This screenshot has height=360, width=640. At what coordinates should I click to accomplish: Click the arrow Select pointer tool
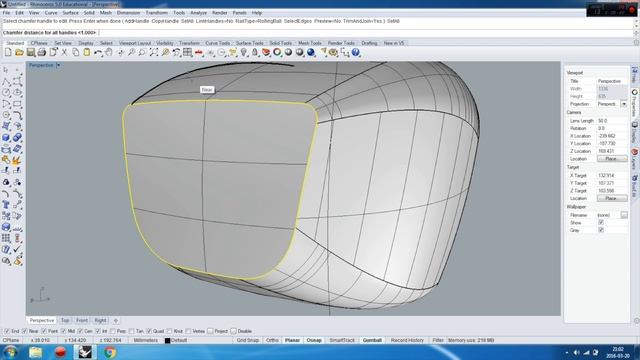[6, 70]
